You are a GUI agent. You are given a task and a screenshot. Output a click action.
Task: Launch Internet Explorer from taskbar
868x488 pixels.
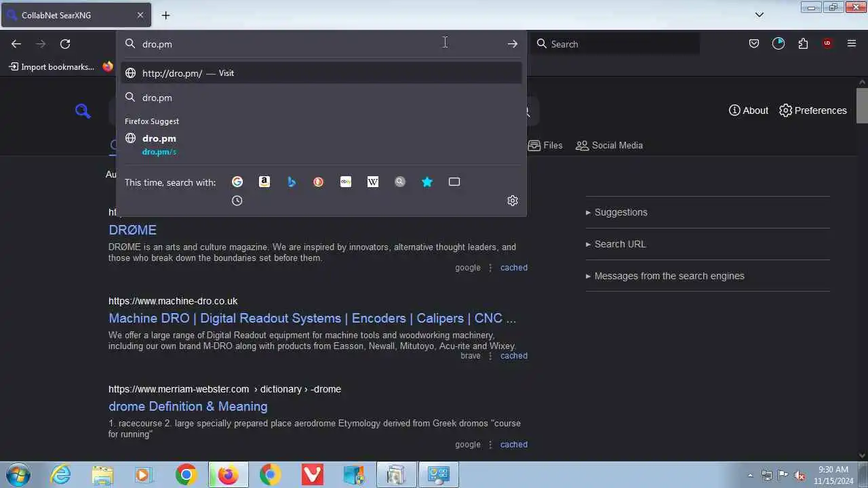click(61, 475)
